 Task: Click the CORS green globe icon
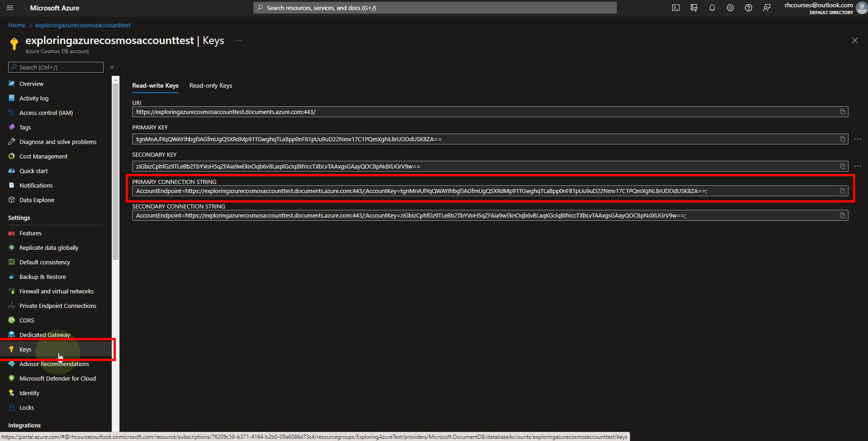[x=11, y=320]
